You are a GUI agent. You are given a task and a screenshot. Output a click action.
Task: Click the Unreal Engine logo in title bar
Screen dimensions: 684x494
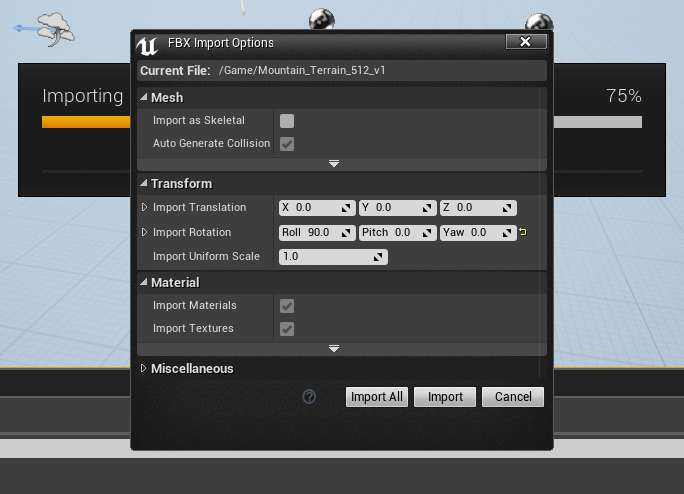point(147,46)
